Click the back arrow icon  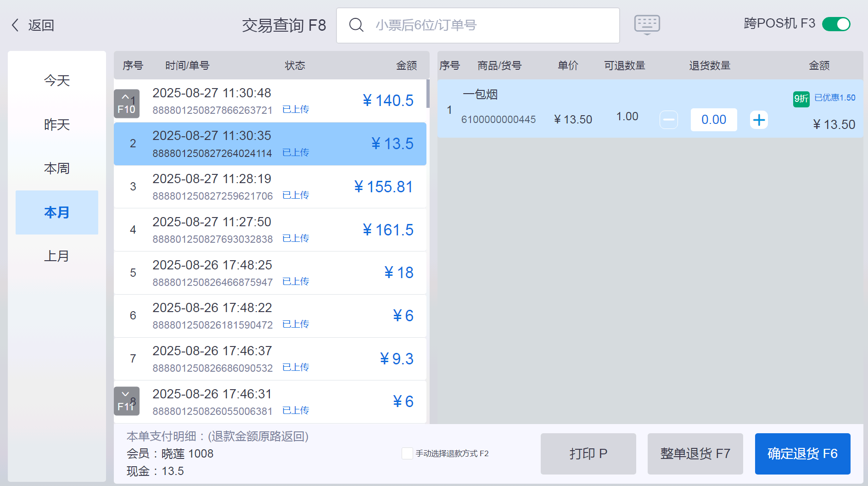pyautogui.click(x=16, y=25)
